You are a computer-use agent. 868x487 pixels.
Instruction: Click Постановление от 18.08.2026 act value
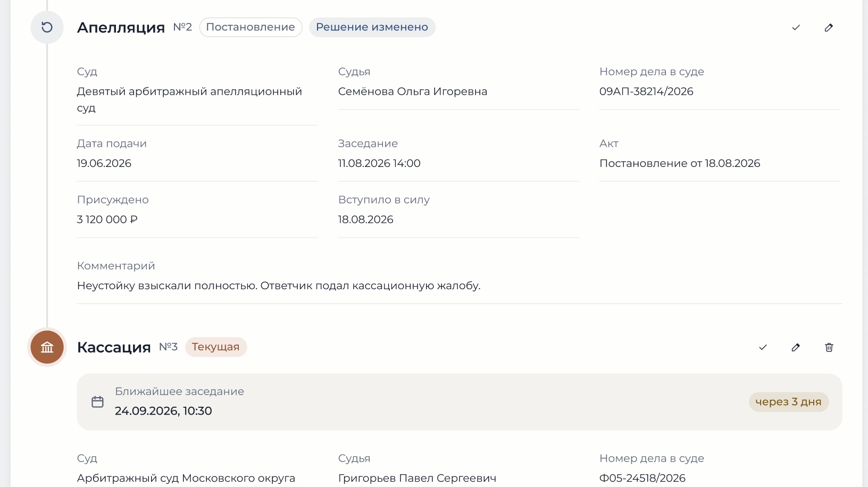(680, 163)
